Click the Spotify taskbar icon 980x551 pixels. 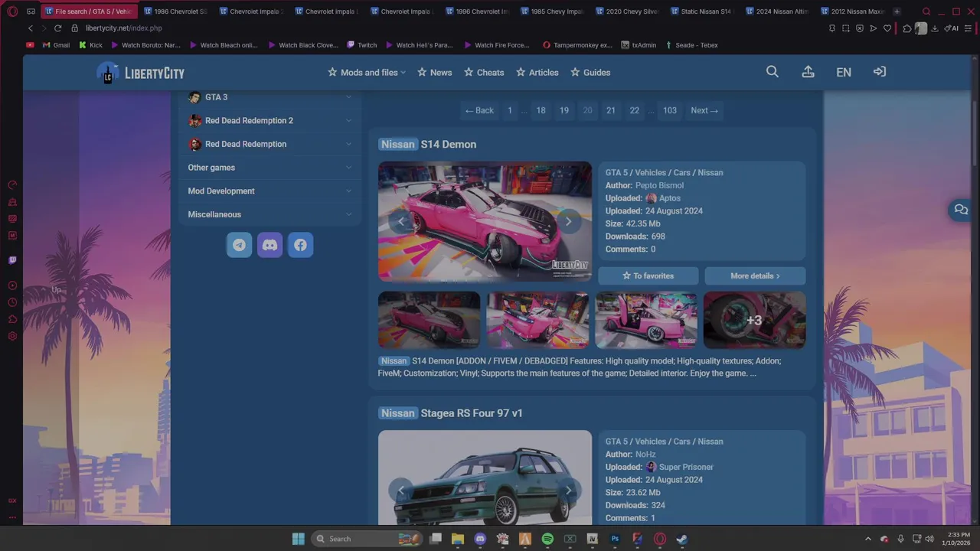(547, 539)
